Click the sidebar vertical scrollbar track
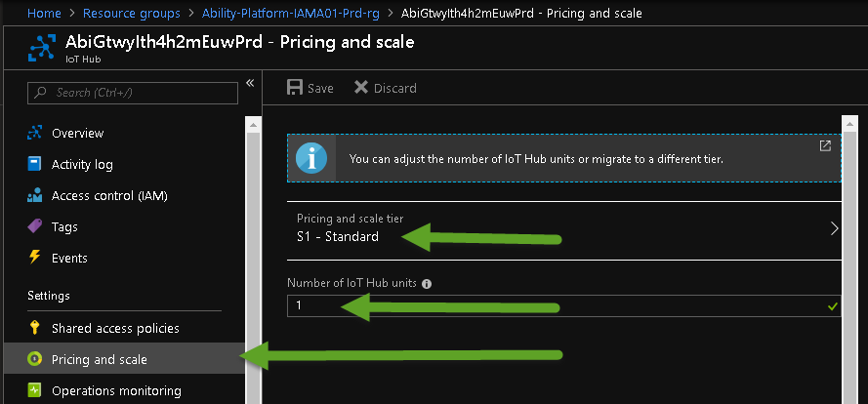This screenshot has width=868, height=404. click(253, 268)
